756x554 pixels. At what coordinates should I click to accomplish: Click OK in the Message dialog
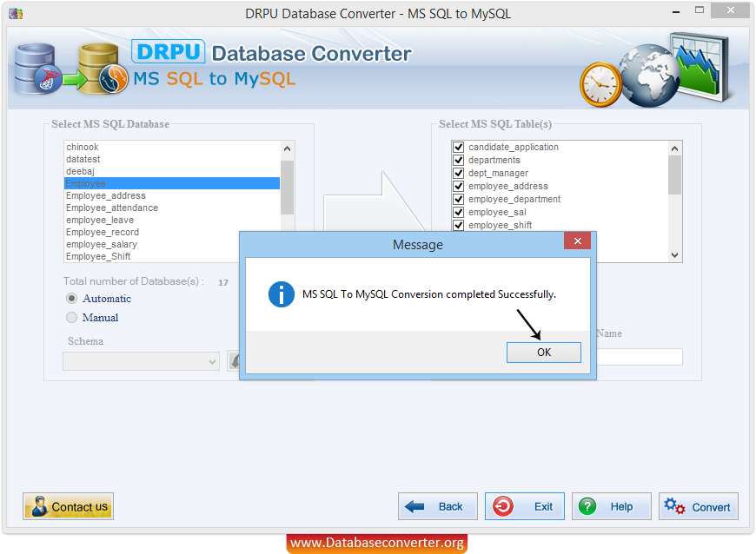coord(543,353)
